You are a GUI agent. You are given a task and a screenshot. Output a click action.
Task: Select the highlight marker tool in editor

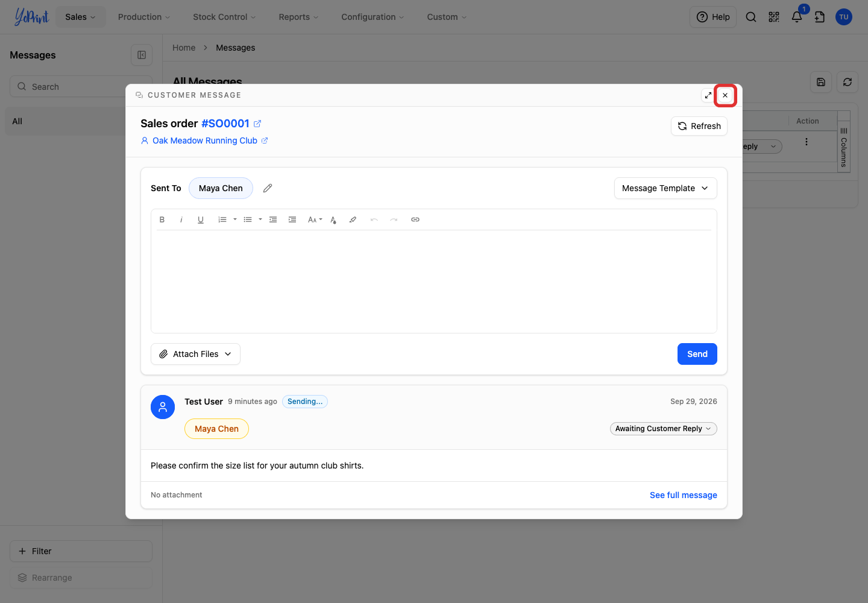(x=353, y=219)
